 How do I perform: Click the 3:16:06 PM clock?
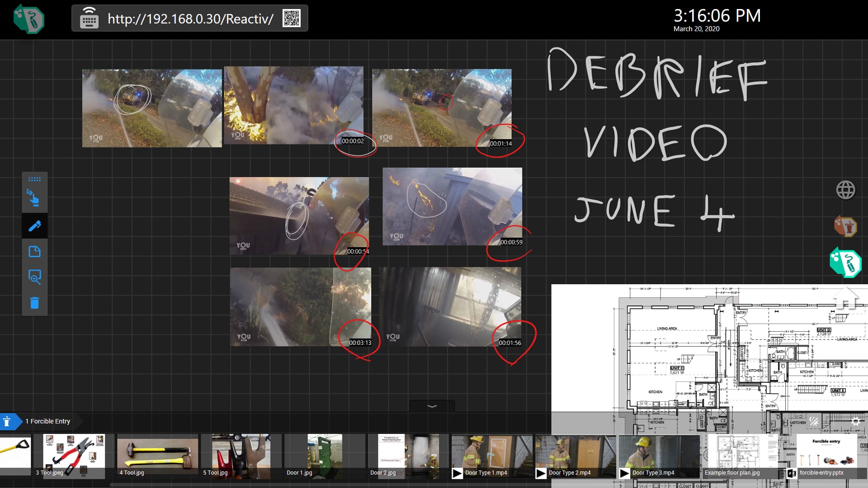pos(717,16)
